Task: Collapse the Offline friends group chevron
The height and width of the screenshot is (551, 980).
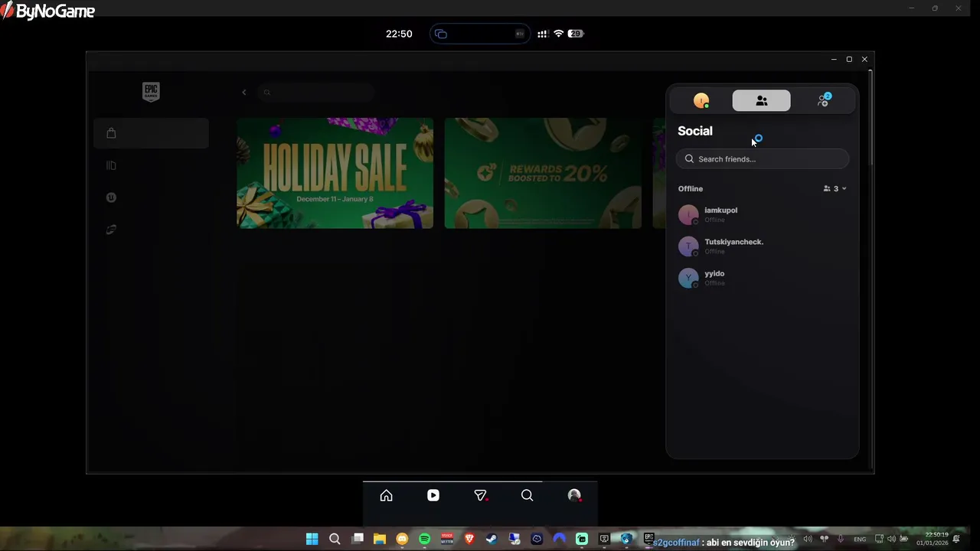Action: (844, 189)
